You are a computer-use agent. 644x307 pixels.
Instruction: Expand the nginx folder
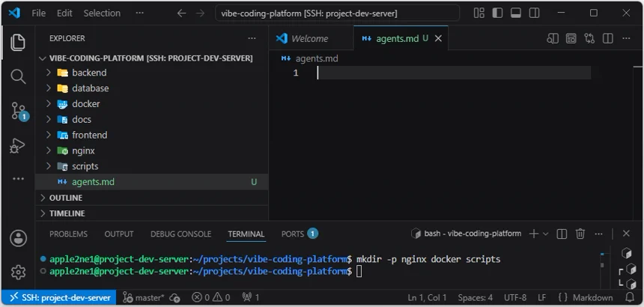click(152, 151)
